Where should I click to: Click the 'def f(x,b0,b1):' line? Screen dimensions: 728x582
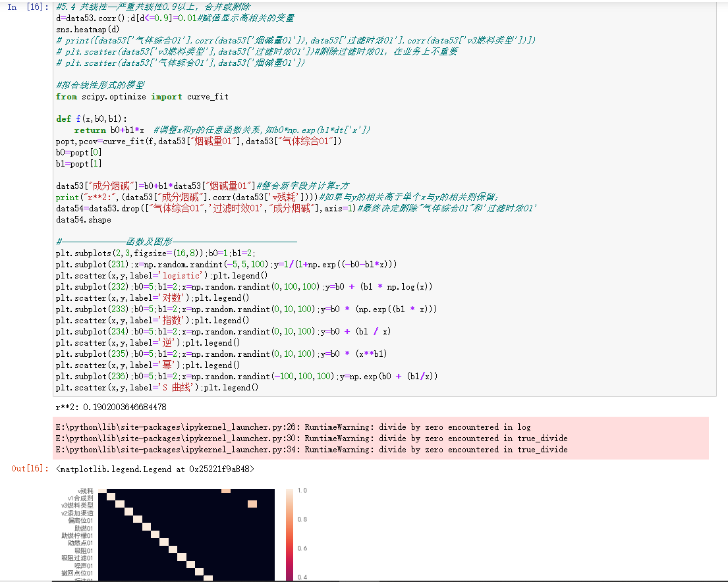pos(92,119)
